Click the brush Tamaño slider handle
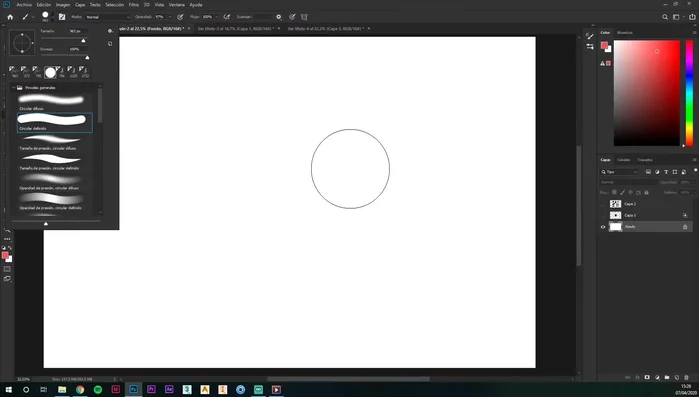The width and height of the screenshot is (699, 397). [83, 41]
